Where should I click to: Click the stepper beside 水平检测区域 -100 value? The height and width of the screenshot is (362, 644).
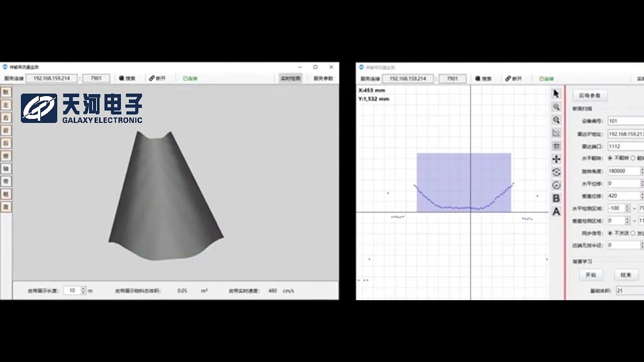627,208
